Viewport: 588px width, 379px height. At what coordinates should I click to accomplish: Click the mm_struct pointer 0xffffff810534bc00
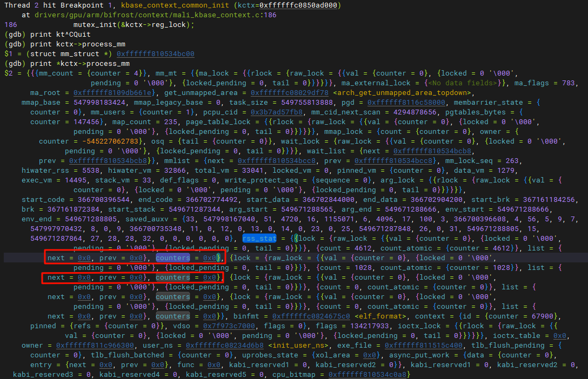point(155,54)
